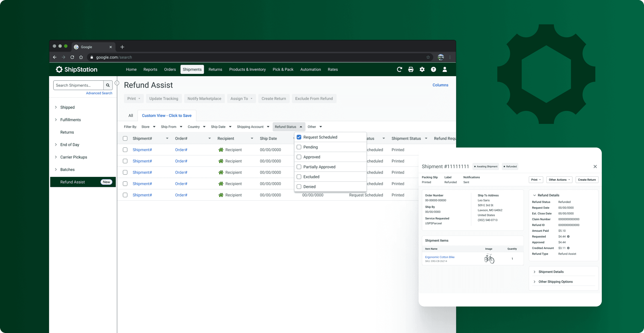This screenshot has height=333, width=644.
Task: Expand the Shipment Details section
Action: [551, 272]
